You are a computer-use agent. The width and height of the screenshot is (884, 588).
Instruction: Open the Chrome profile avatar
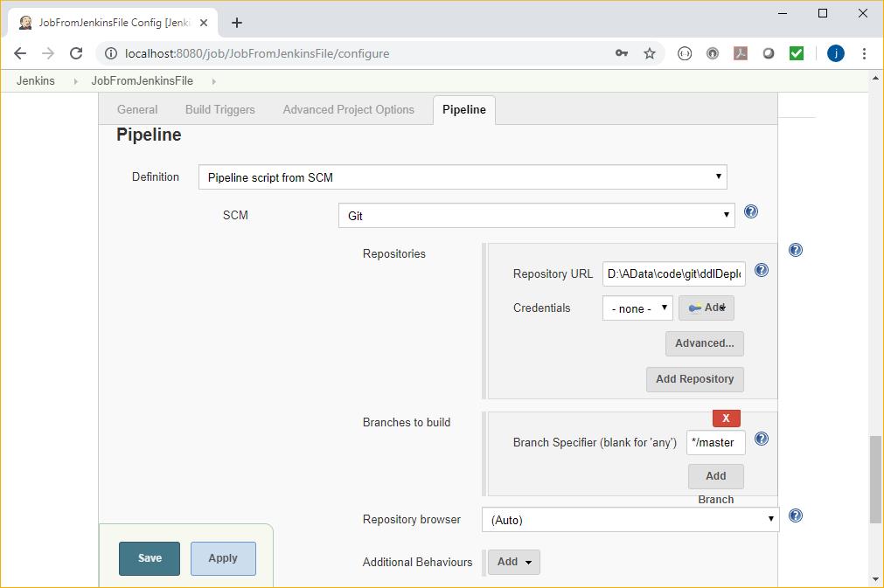pyautogui.click(x=836, y=53)
